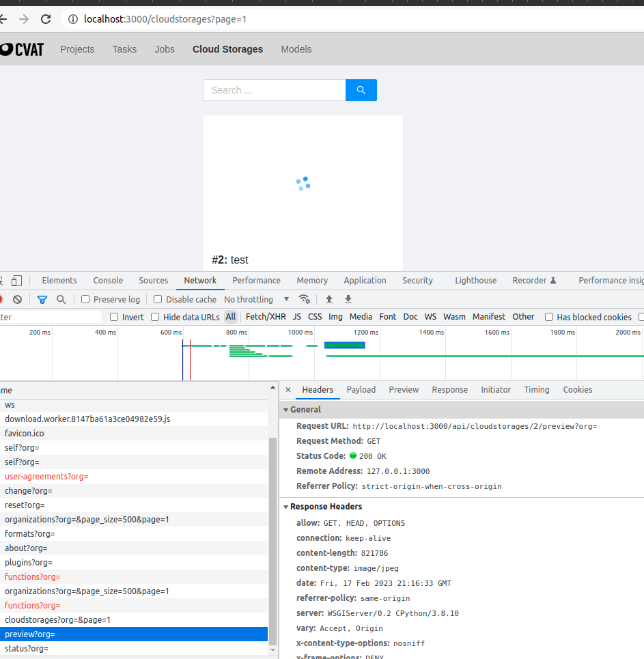Viewport: 644px width, 659px height.
Task: Collapse the General section
Action: [286, 410]
